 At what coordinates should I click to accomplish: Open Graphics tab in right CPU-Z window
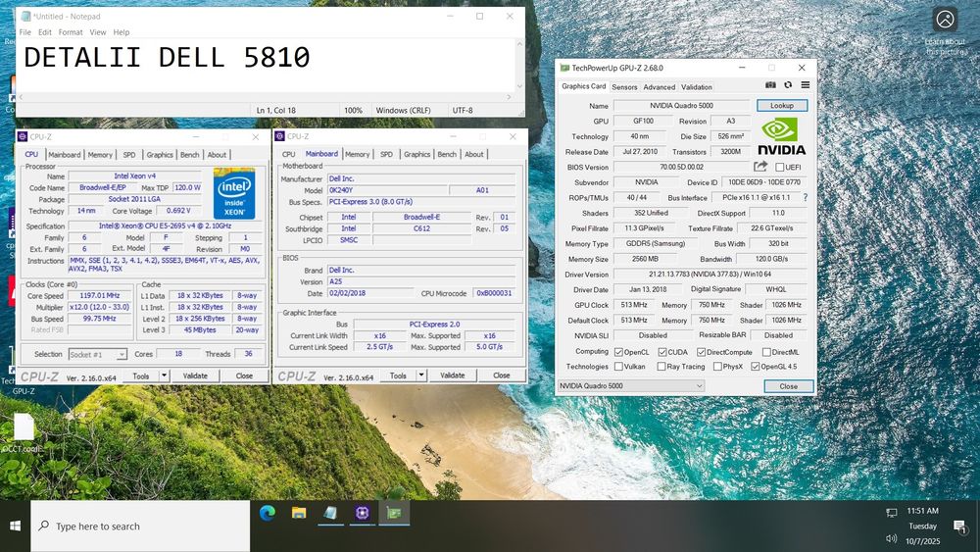(416, 154)
